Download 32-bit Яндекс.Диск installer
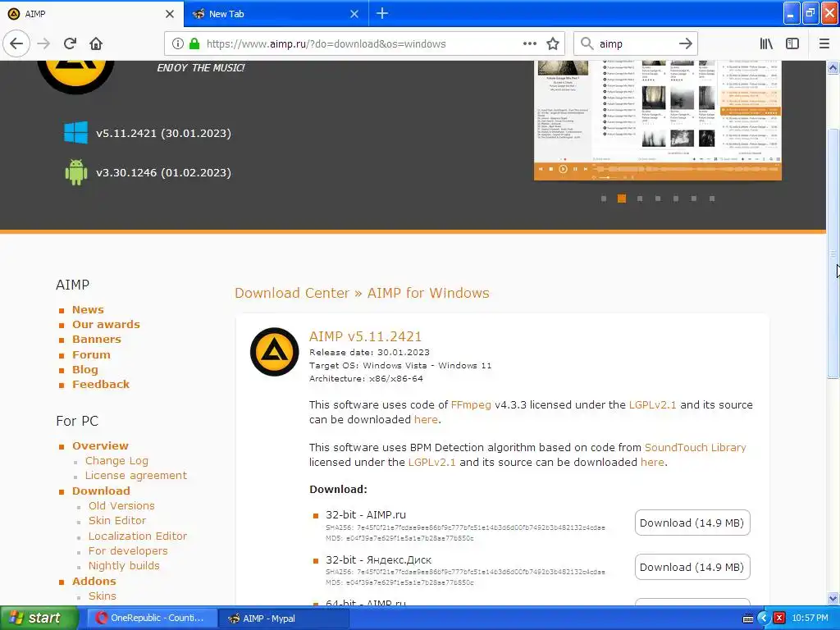This screenshot has width=840, height=630. coord(692,568)
